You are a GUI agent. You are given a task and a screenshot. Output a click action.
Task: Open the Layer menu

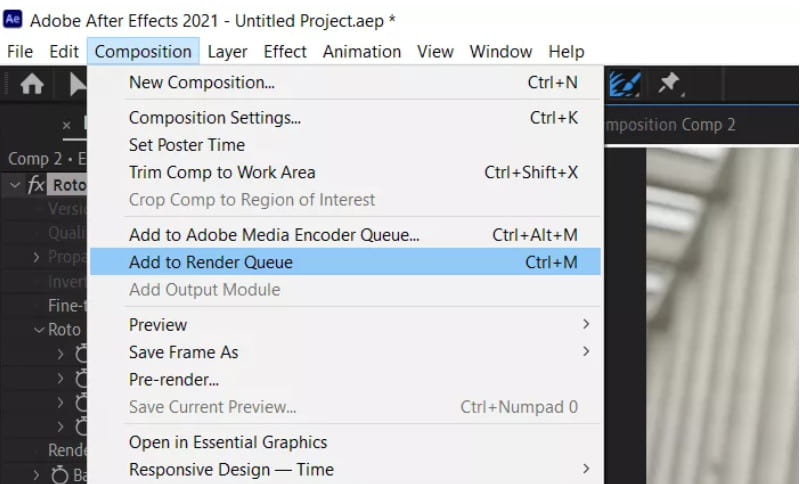(227, 52)
